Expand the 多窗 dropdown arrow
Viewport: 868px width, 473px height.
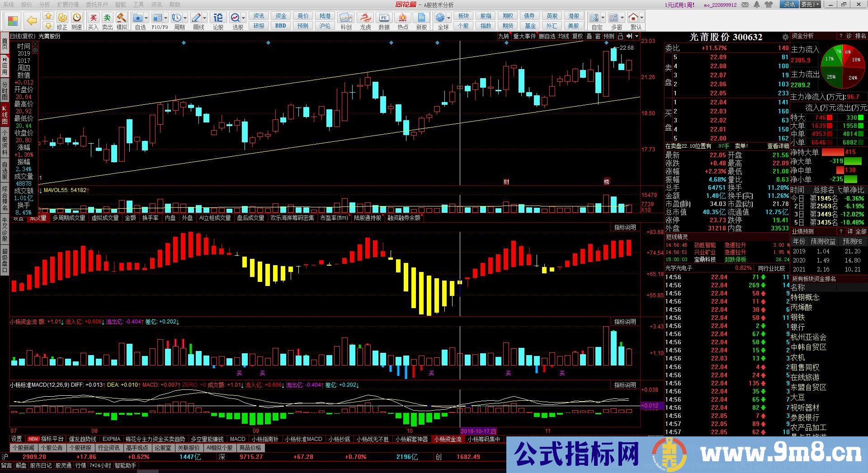tap(622, 18)
